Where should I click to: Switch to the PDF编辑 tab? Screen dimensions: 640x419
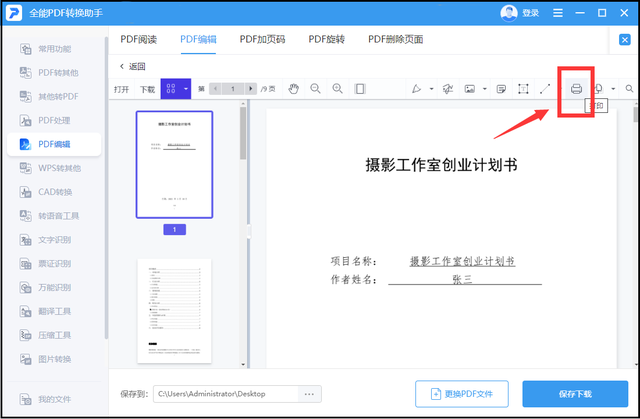tap(198, 39)
